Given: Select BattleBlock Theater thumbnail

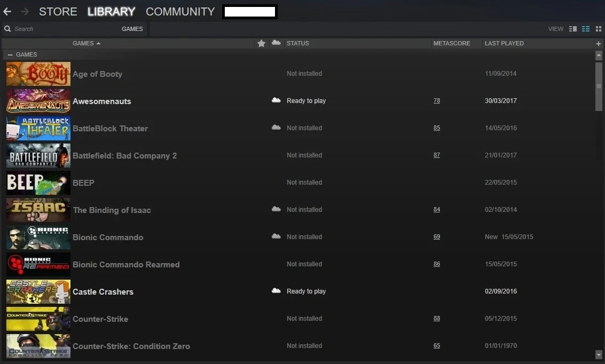Looking at the screenshot, I should coord(38,129).
